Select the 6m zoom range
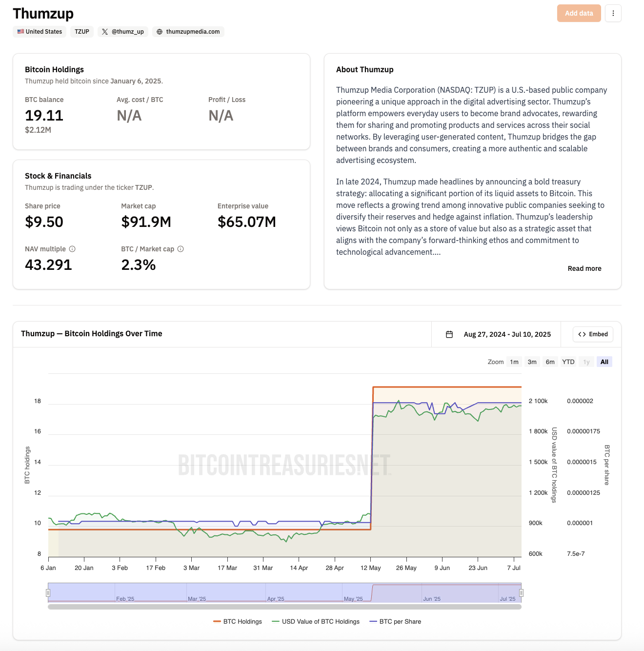The image size is (644, 651). click(x=550, y=362)
